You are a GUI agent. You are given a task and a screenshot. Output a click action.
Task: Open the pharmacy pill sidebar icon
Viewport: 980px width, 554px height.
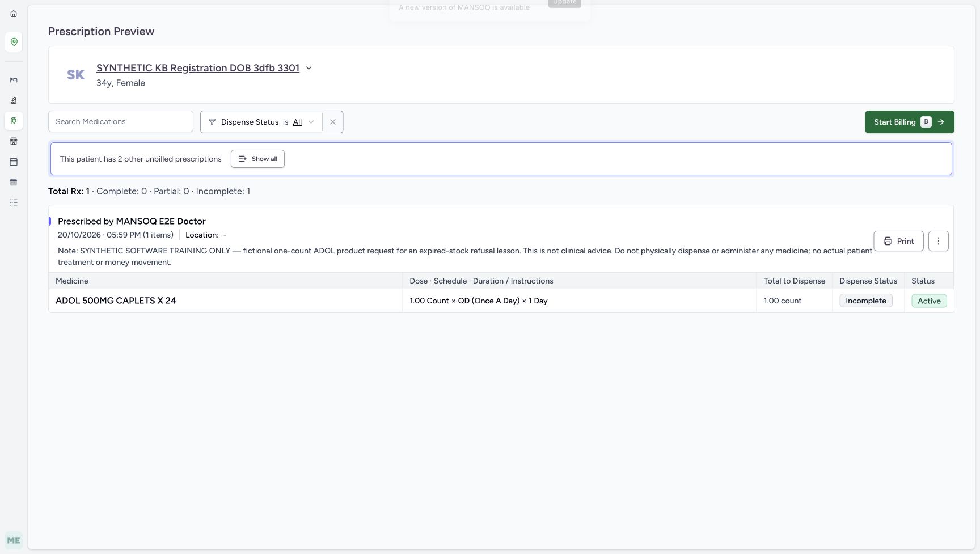pyautogui.click(x=14, y=121)
